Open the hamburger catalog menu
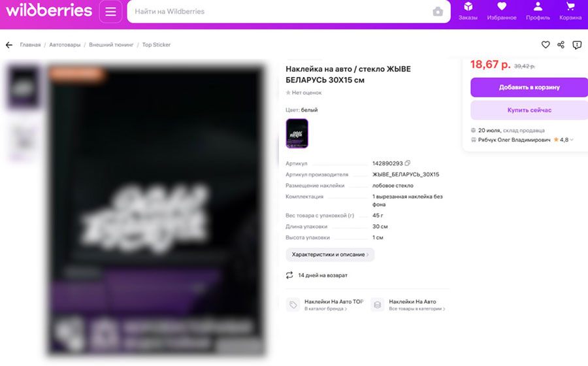588x366 pixels. click(x=110, y=12)
